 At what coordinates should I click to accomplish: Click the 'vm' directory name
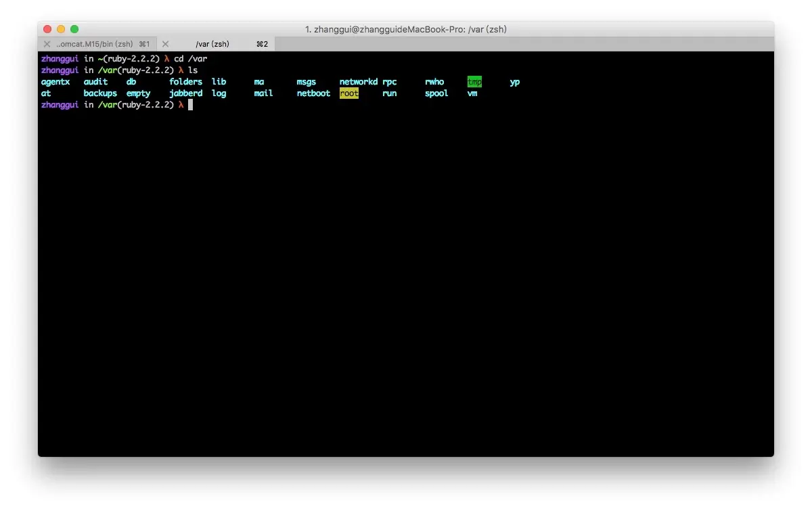click(472, 93)
